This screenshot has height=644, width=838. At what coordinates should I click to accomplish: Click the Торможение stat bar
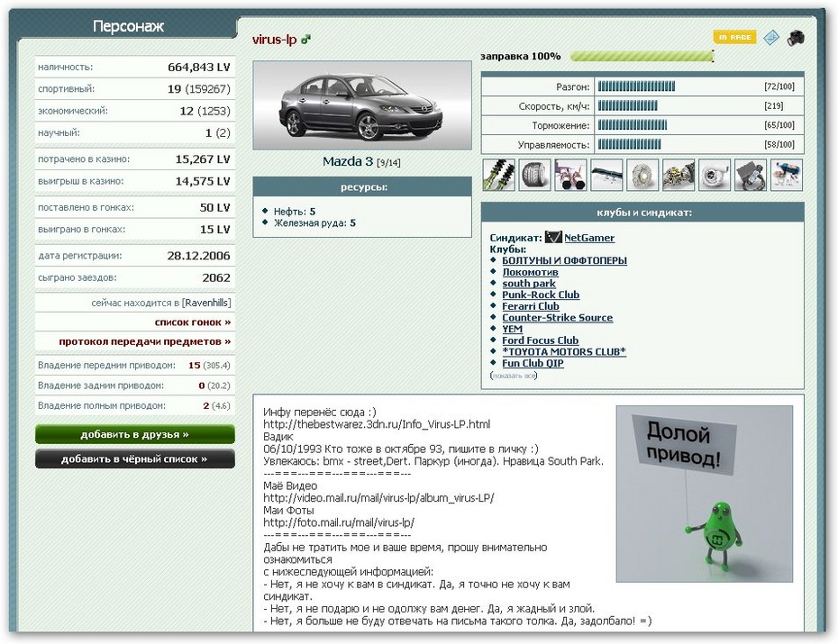(x=633, y=125)
